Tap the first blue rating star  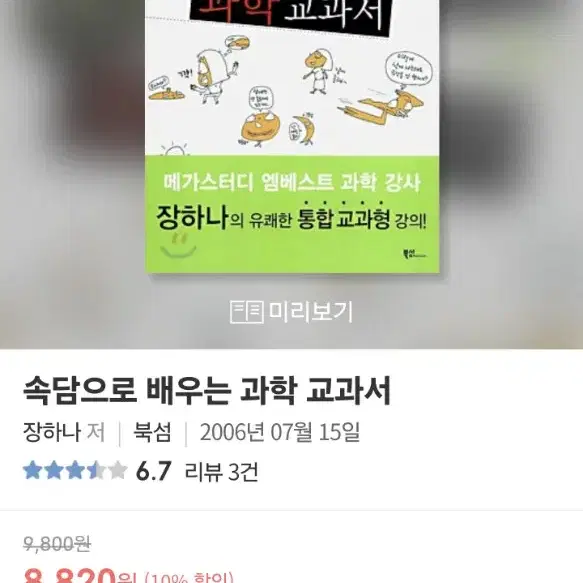click(33, 470)
